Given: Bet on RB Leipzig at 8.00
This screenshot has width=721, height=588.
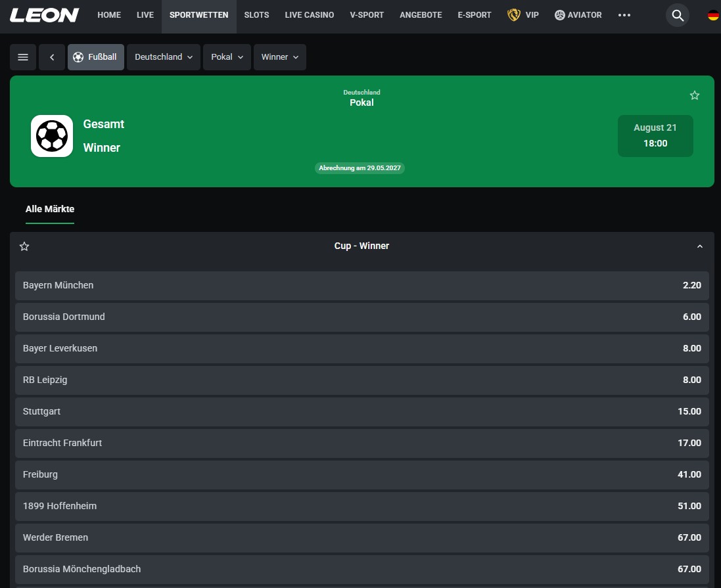Looking at the screenshot, I should click(x=362, y=380).
